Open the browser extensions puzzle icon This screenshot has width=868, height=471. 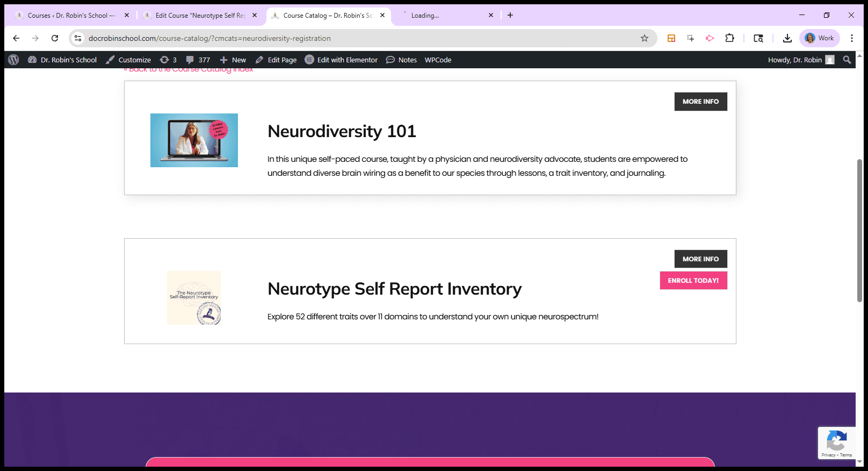[x=729, y=38]
